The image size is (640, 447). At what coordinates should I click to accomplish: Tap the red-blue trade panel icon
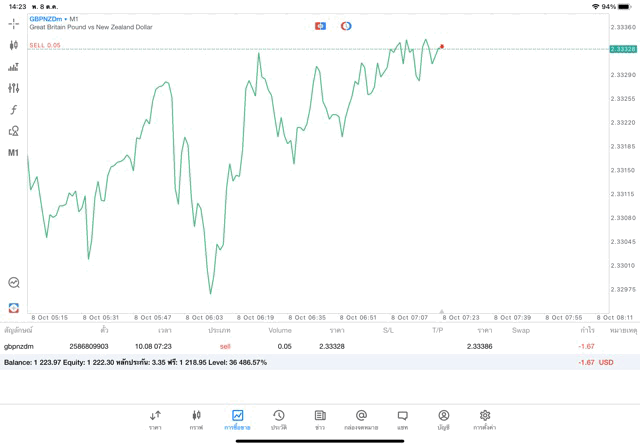click(x=14, y=307)
